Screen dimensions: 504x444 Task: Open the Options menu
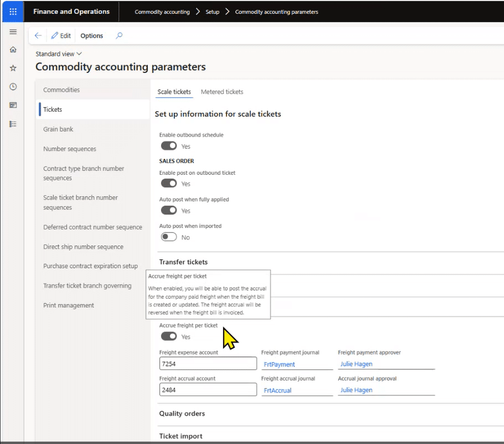click(92, 36)
